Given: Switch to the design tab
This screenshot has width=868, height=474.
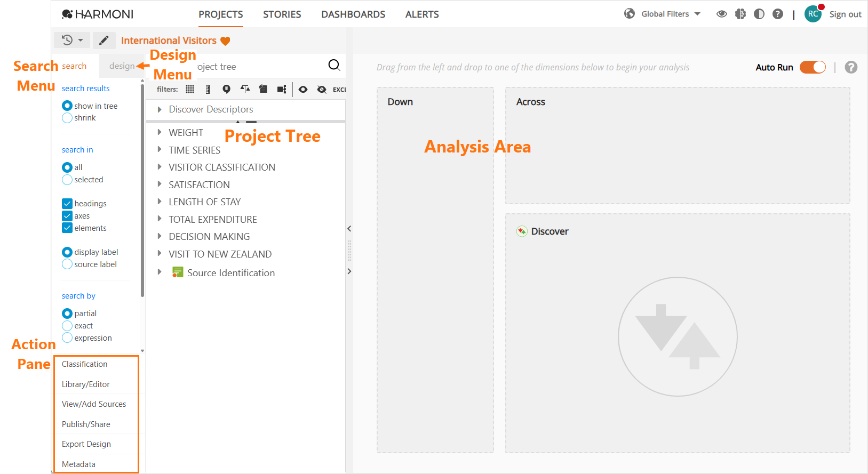Looking at the screenshot, I should (122, 66).
